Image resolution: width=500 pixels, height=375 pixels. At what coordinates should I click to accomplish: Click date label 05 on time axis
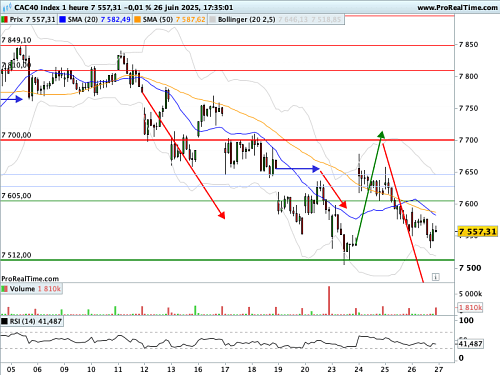pos(11,369)
